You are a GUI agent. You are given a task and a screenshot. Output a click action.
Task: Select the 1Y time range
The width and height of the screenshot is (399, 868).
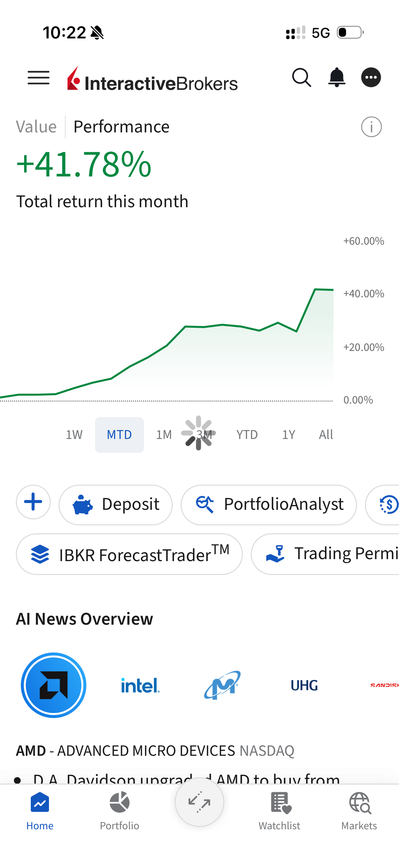288,435
